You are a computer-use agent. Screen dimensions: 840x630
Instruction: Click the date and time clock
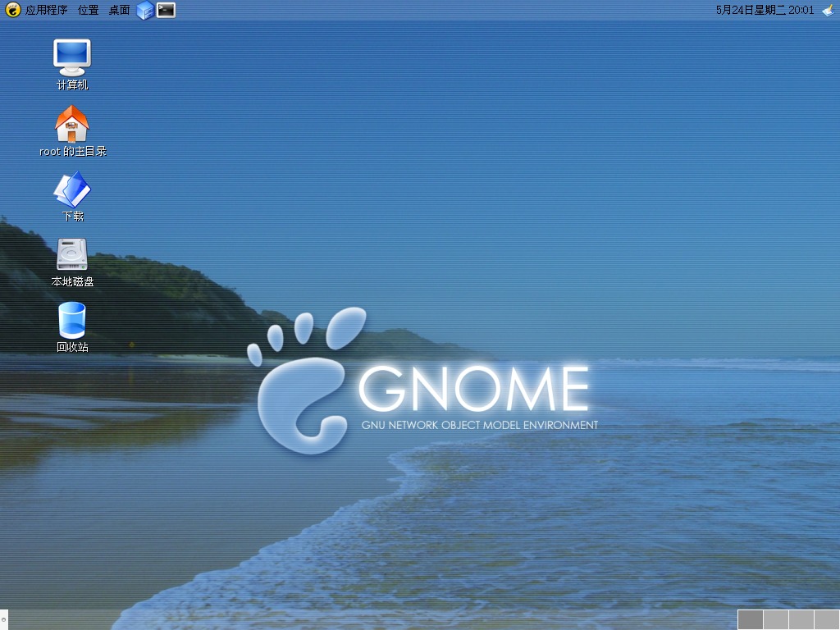[x=765, y=10]
